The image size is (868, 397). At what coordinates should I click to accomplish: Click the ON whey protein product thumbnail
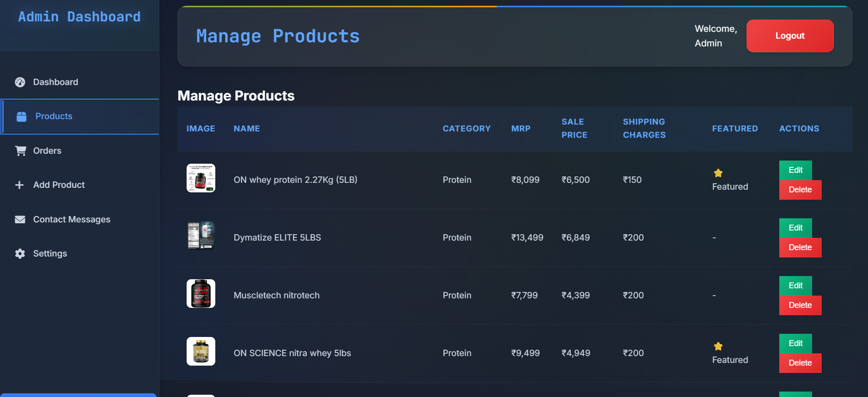201,178
